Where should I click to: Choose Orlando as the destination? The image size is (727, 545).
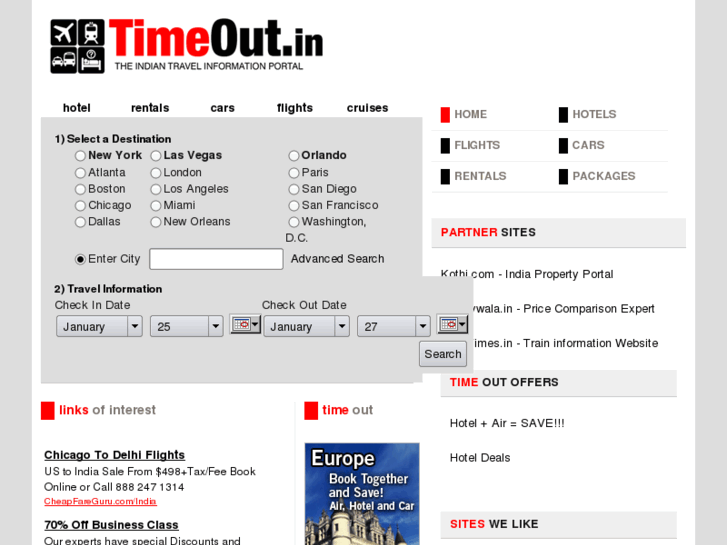pos(293,156)
